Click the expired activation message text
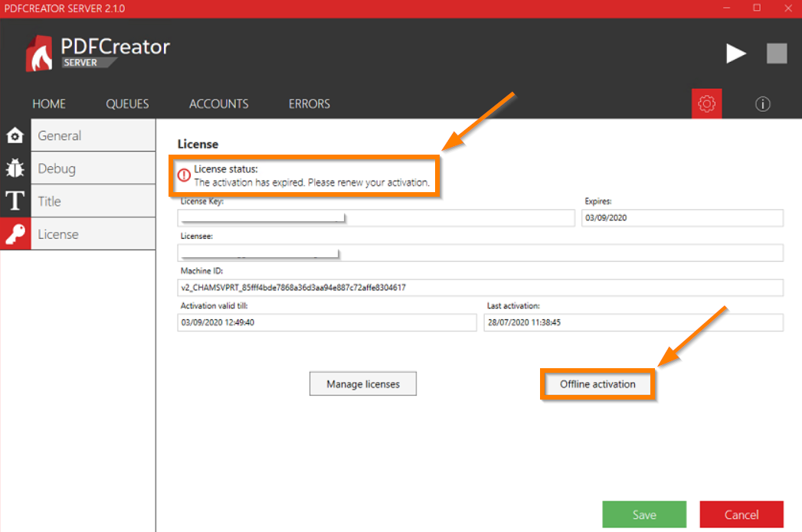Viewport: 802px width, 532px height. click(312, 182)
